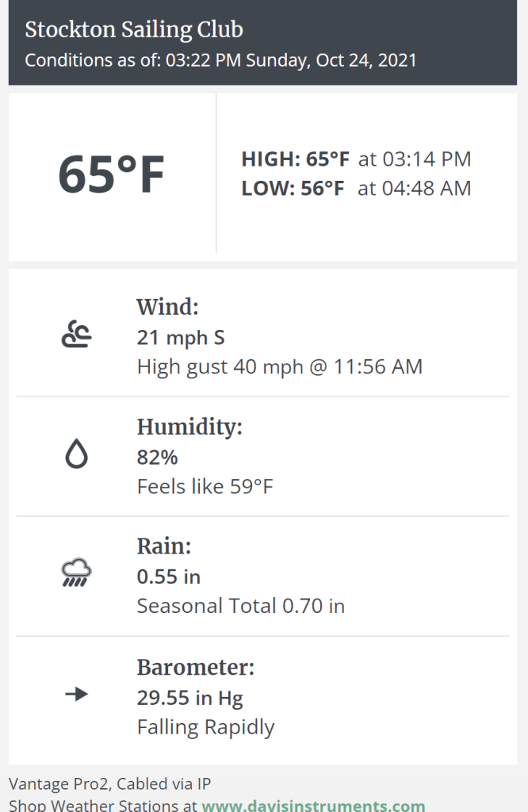Click the raining cloud icon

coord(76,573)
